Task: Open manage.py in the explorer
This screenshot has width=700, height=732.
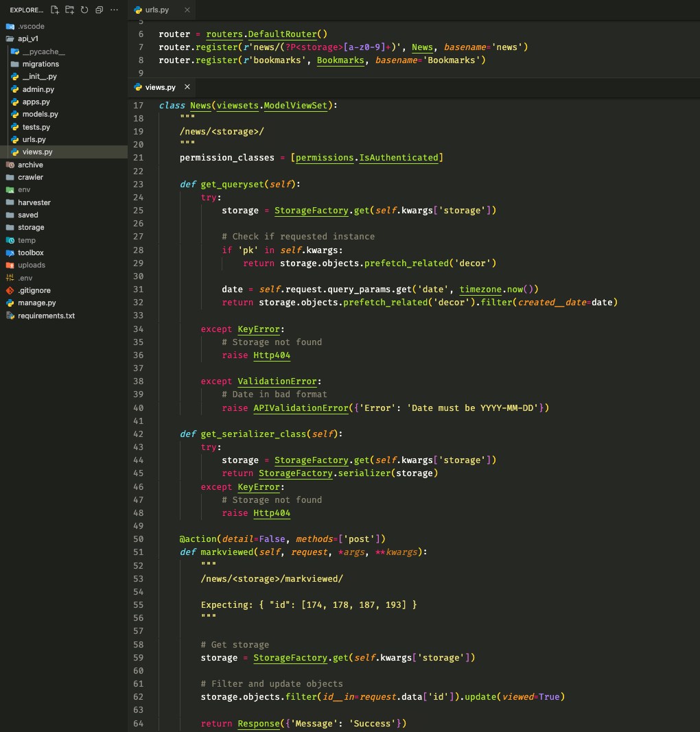Action: (64, 303)
